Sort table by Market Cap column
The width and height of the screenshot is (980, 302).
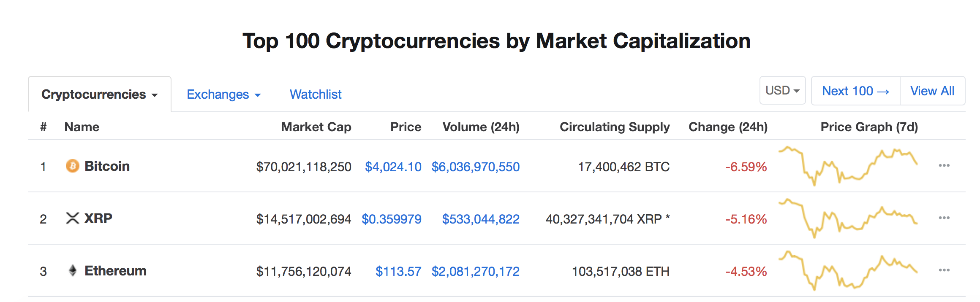pyautogui.click(x=316, y=127)
